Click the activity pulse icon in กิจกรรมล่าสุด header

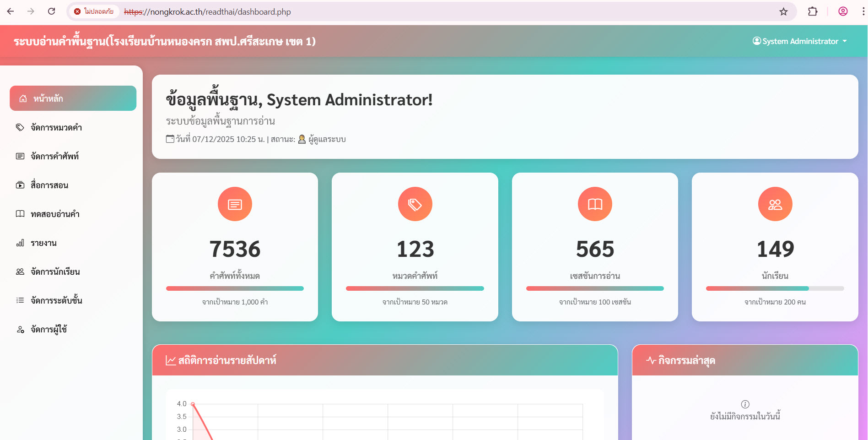tap(651, 360)
